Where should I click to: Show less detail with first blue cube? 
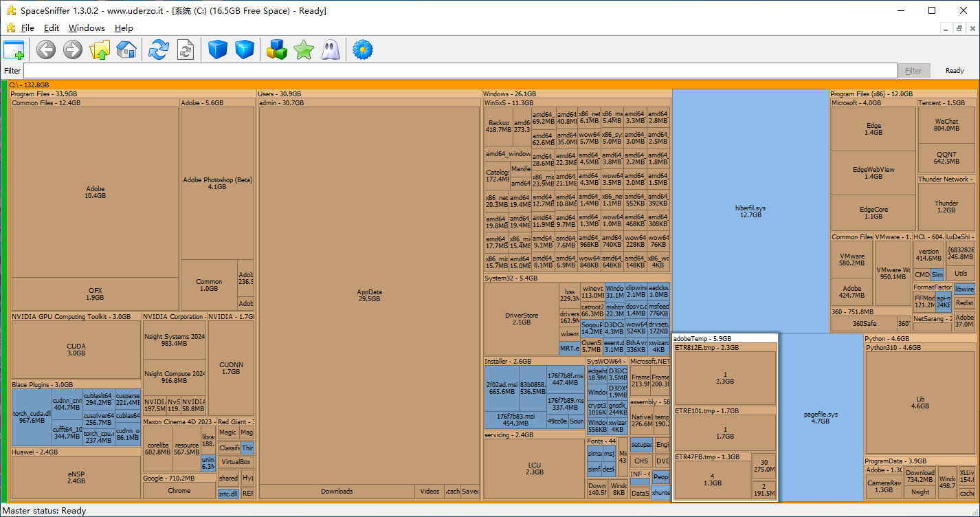[x=218, y=49]
